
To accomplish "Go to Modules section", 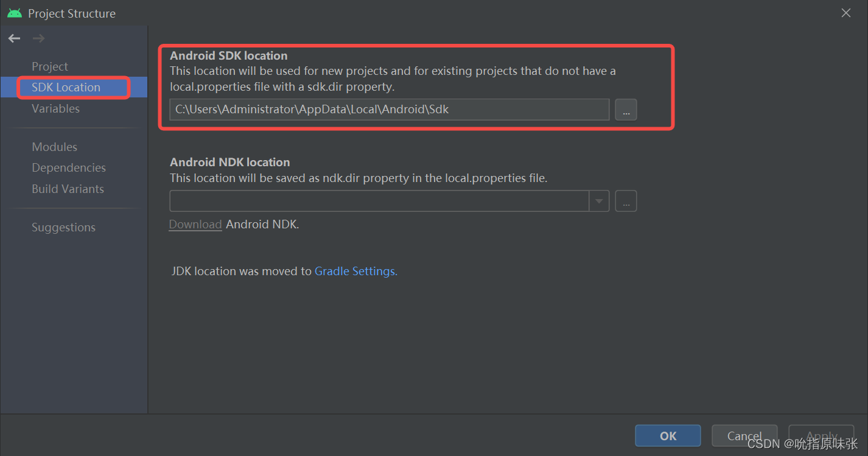I will [x=54, y=147].
